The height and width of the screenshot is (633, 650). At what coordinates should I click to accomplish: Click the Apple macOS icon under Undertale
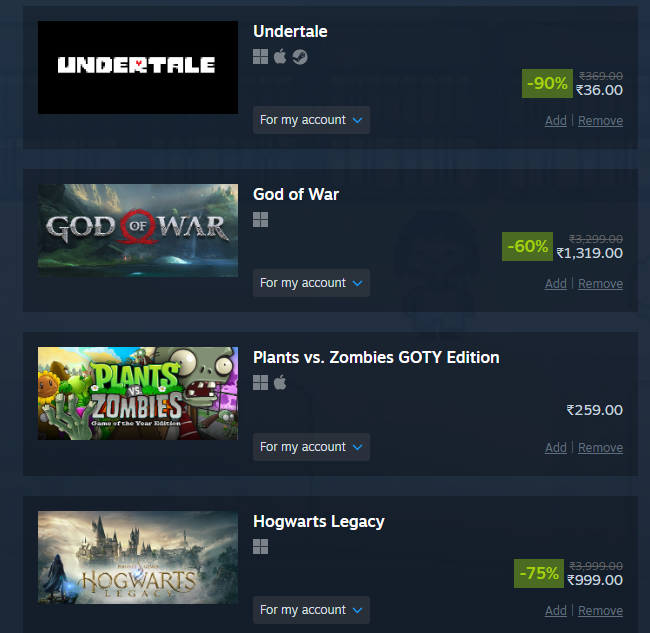[280, 56]
